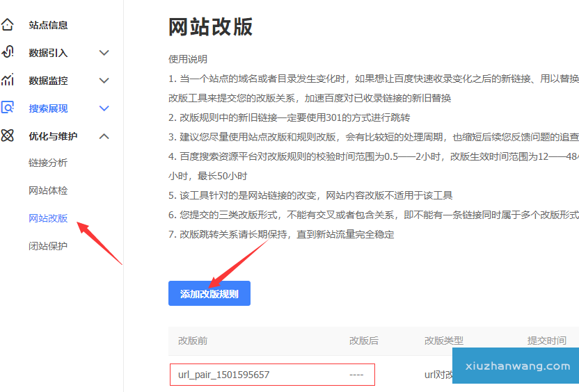Expand the 数据引入 section chevron
579x392 pixels.
click(x=104, y=53)
